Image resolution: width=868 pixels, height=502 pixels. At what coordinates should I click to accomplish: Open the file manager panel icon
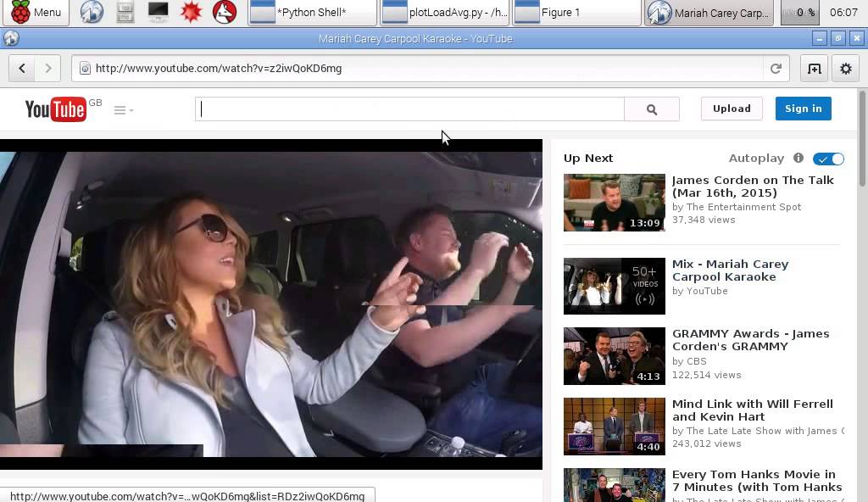click(125, 12)
